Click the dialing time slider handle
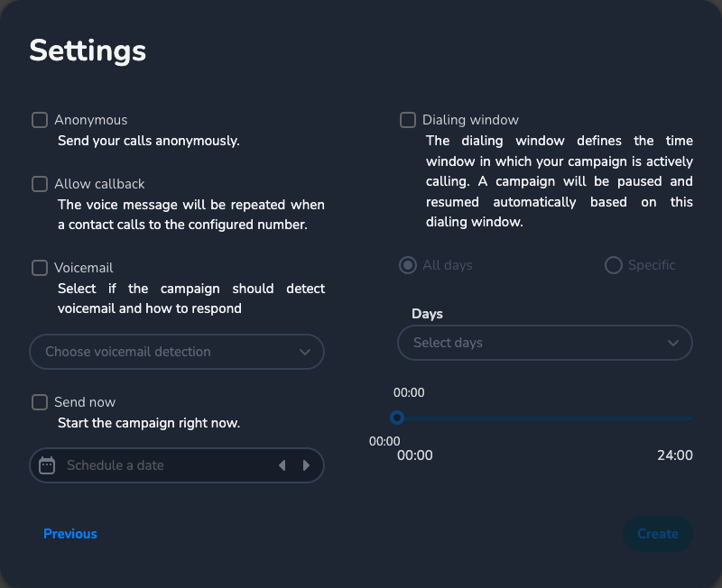This screenshot has width=722, height=588. pyautogui.click(x=396, y=418)
